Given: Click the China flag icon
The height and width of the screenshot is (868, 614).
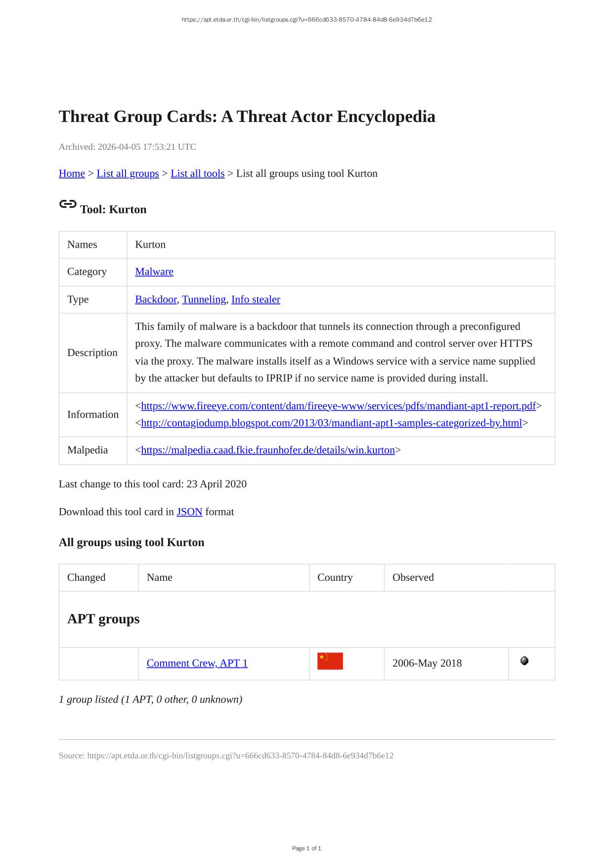Looking at the screenshot, I should tap(330, 661).
